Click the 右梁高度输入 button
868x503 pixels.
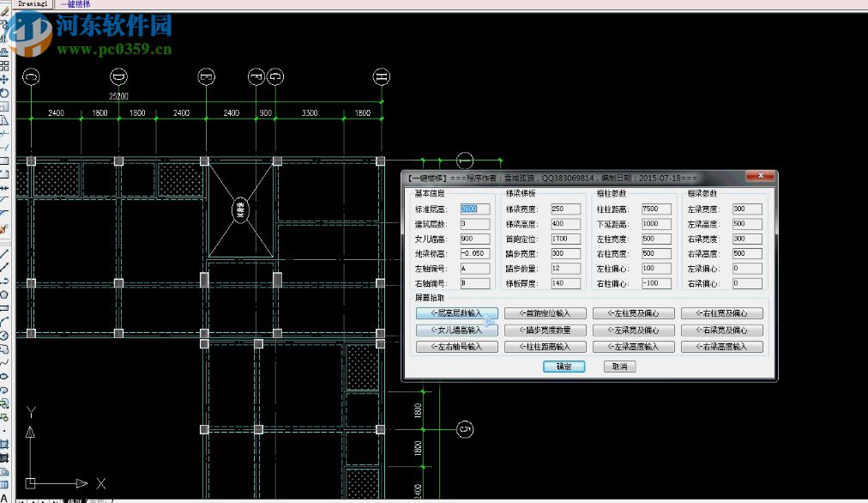click(x=723, y=347)
